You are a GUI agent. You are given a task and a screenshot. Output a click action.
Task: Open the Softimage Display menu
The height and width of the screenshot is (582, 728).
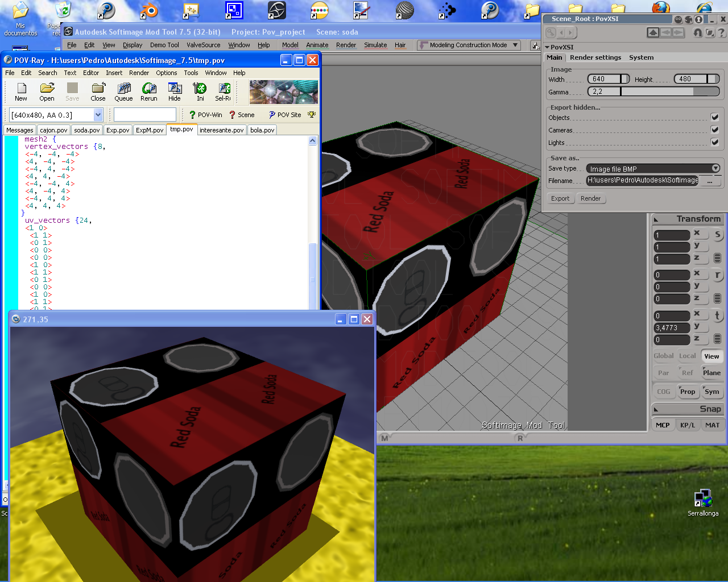click(x=133, y=45)
